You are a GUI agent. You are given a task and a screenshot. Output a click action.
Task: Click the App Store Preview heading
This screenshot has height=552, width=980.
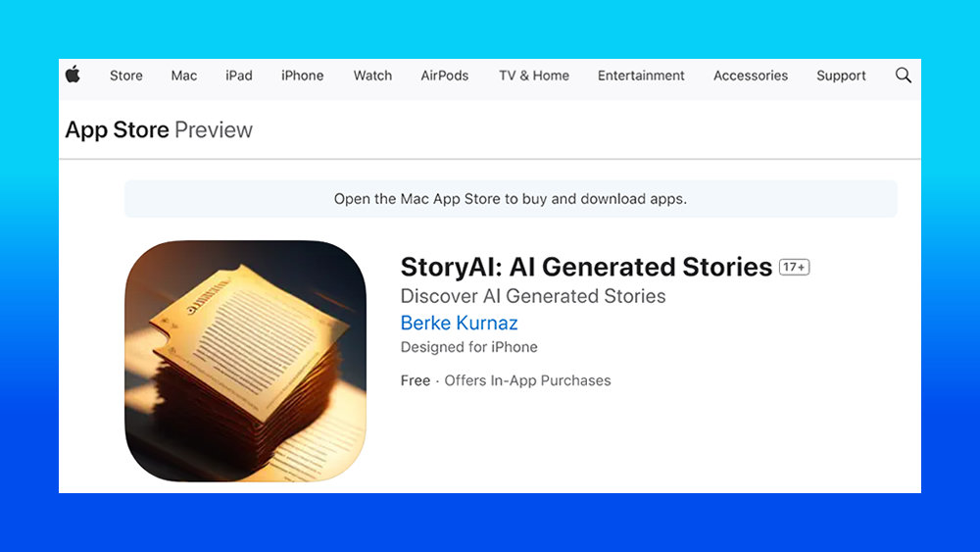tap(159, 130)
